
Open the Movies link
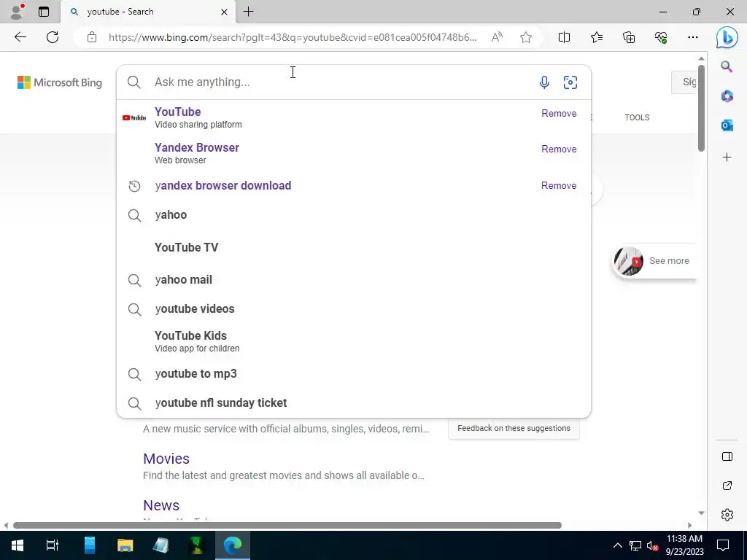pyautogui.click(x=166, y=459)
